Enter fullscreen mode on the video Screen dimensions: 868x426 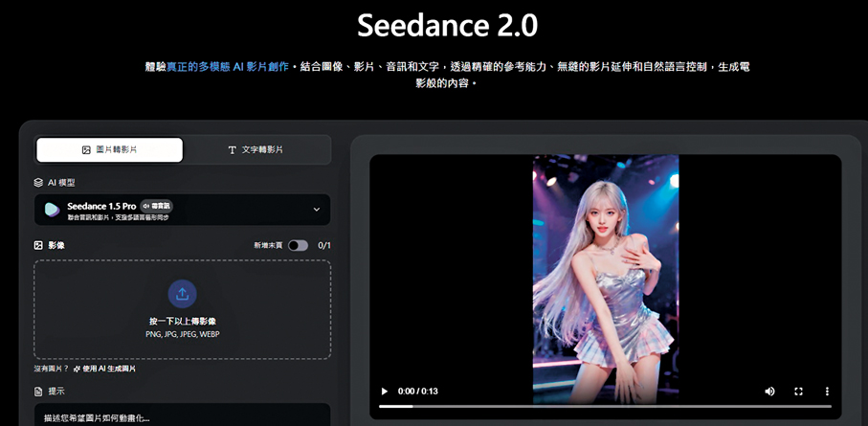(798, 392)
